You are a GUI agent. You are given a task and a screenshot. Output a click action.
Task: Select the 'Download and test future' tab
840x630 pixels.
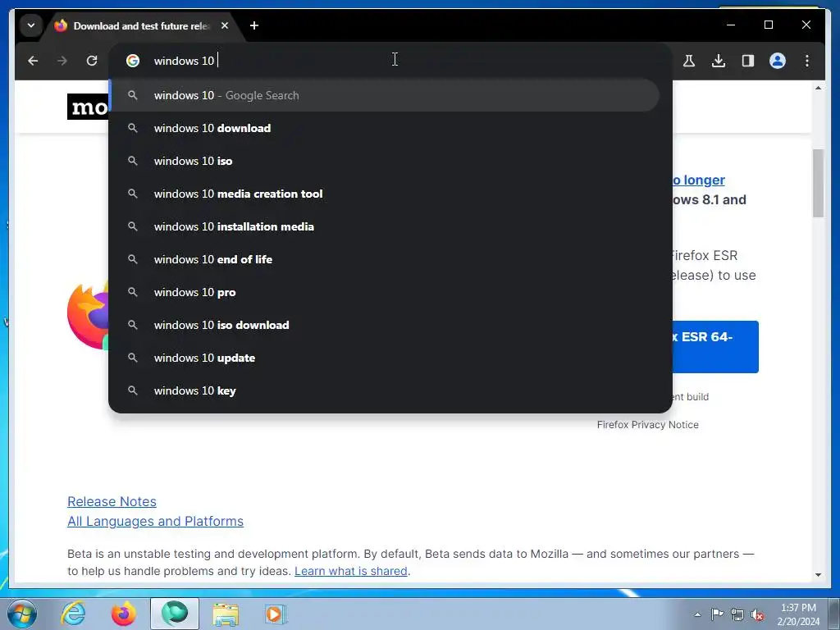[142, 25]
